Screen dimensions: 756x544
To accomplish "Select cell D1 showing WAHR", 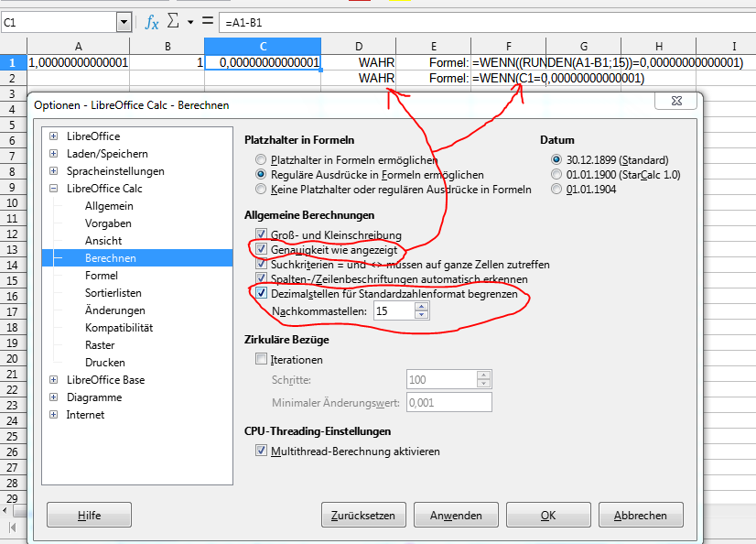I will tap(358, 62).
